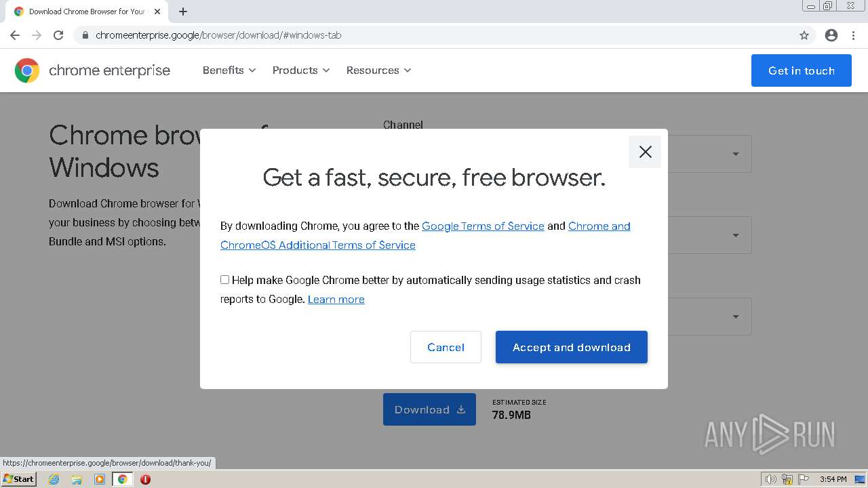Screen dimensions: 868x488
Task: Click the network tray icon
Action: coord(787,479)
